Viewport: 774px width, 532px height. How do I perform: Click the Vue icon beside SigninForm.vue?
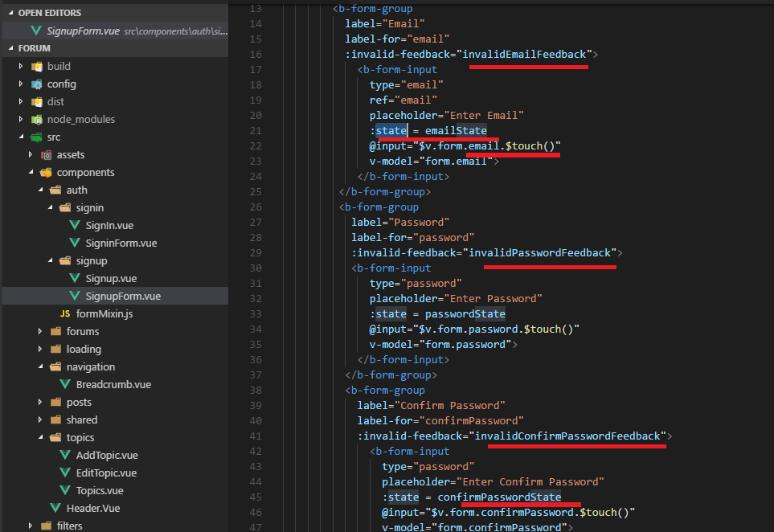click(x=75, y=243)
